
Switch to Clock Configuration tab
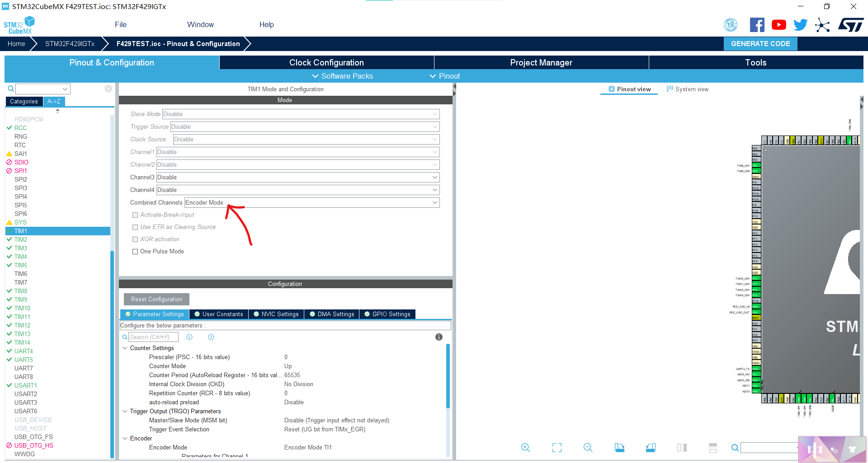click(326, 62)
